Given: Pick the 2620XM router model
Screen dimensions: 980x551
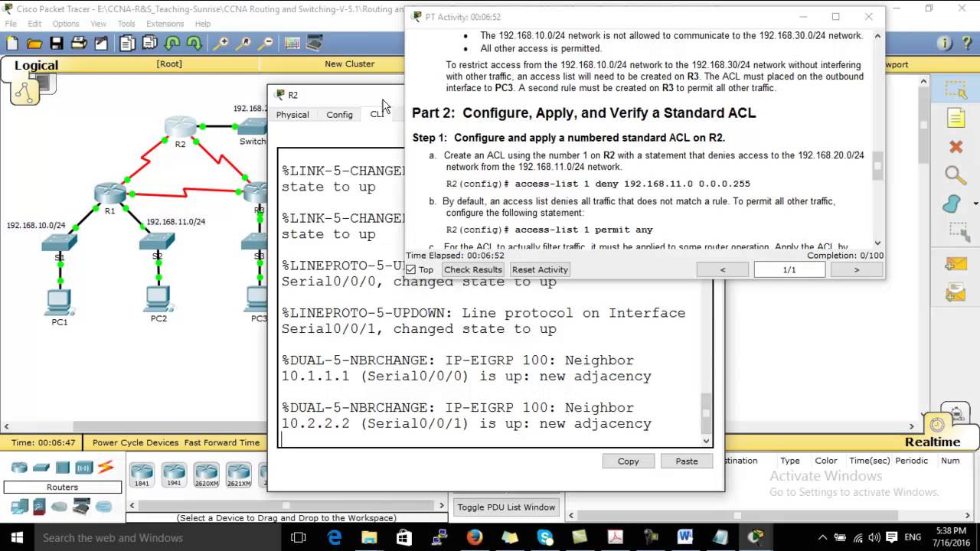Looking at the screenshot, I should pos(206,475).
